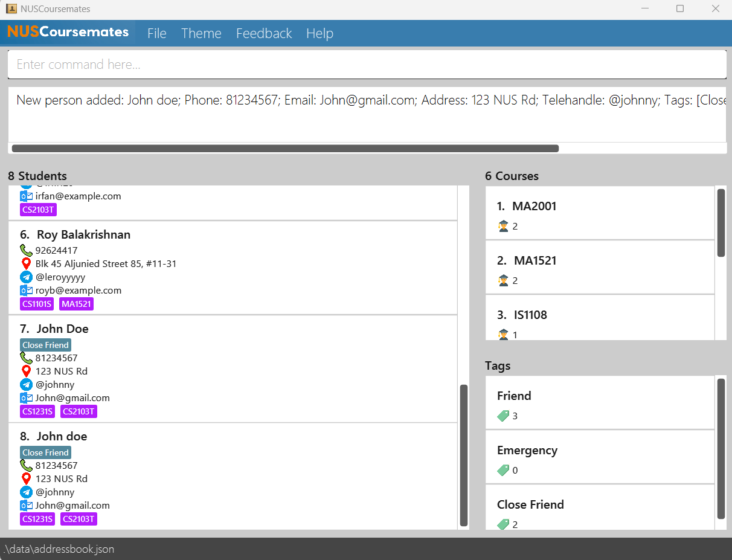Click the student icon under MA2001
The height and width of the screenshot is (560, 732).
pos(503,226)
